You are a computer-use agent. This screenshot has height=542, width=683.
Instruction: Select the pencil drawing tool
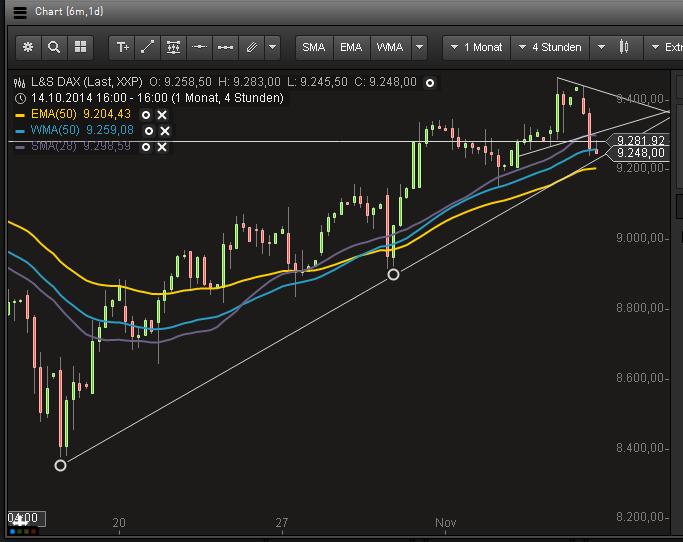[x=251, y=47]
